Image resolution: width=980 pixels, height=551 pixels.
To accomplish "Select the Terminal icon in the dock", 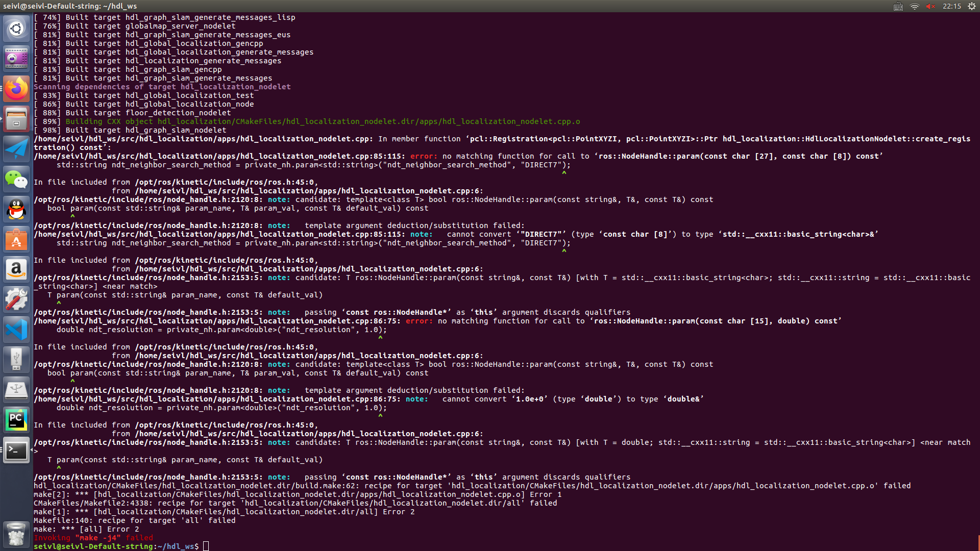I will (17, 450).
